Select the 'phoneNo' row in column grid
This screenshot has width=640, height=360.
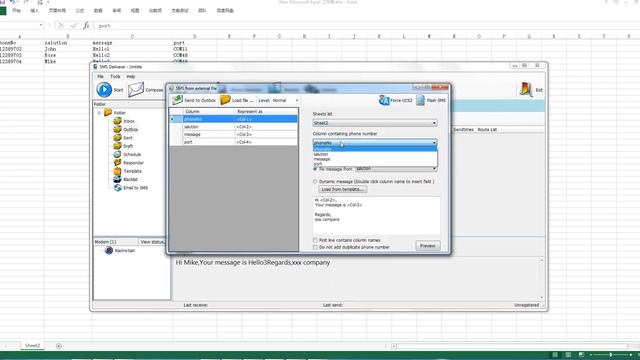[x=233, y=119]
